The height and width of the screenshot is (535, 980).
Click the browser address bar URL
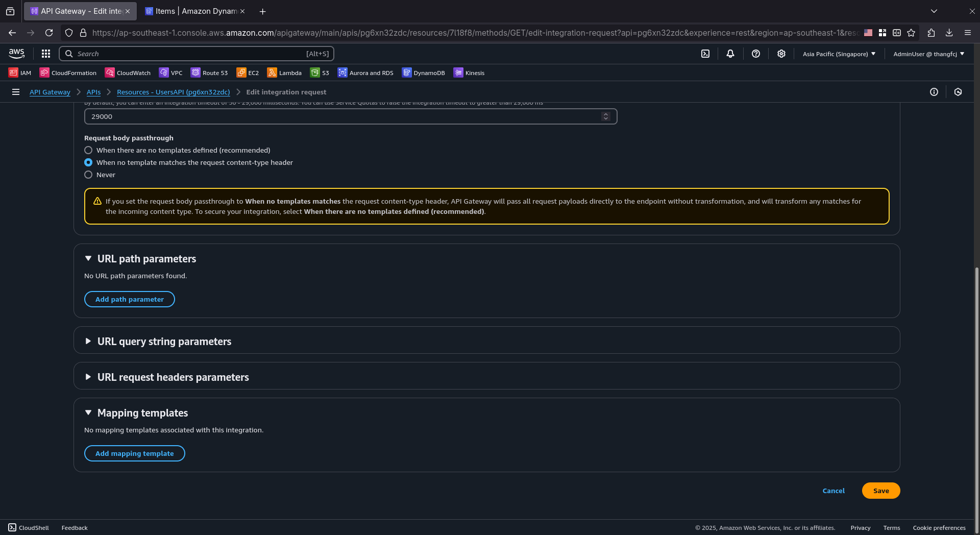point(475,33)
